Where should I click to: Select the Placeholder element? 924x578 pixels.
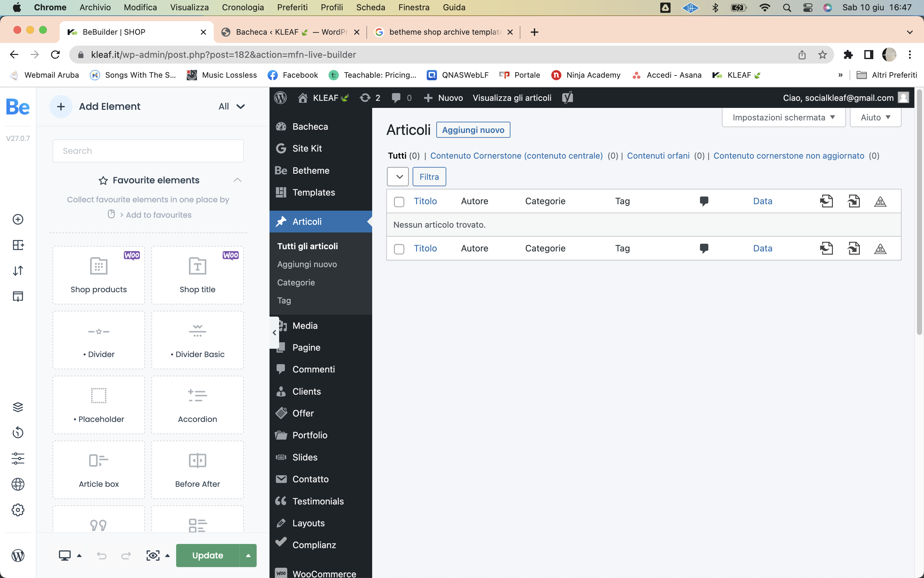point(99,405)
